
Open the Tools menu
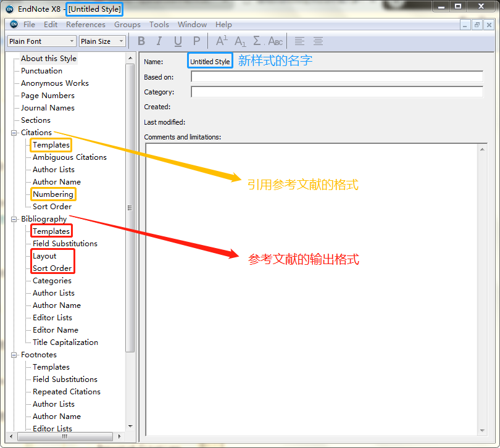click(159, 25)
